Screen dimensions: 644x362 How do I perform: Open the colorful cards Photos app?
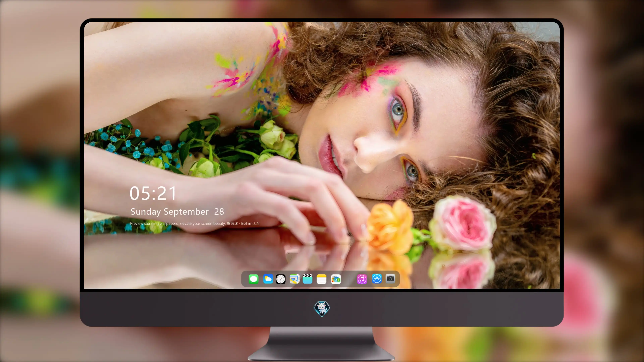(x=336, y=279)
